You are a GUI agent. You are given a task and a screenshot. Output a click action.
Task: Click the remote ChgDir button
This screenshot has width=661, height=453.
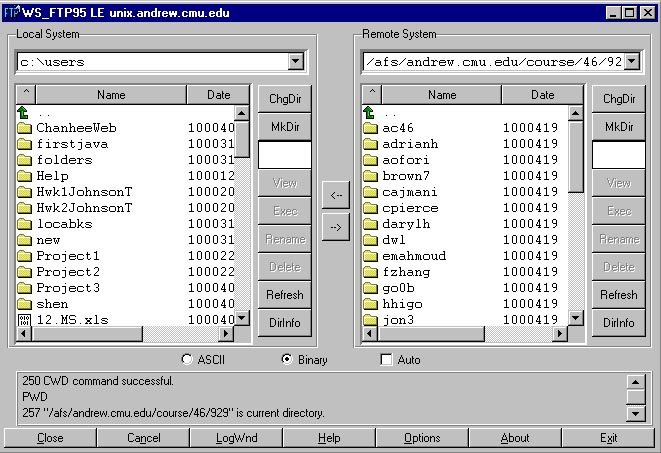coord(618,99)
